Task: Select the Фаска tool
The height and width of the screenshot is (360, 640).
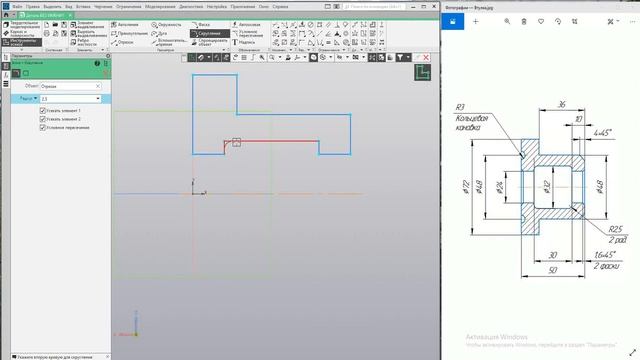Action: 201,25
